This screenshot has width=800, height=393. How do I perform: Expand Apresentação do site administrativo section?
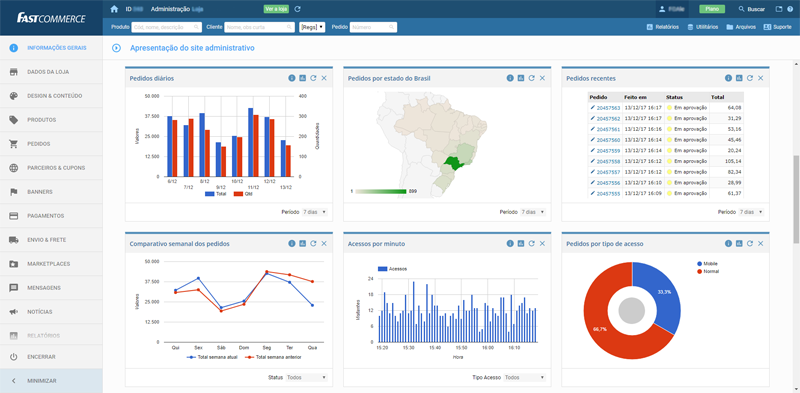(116, 48)
